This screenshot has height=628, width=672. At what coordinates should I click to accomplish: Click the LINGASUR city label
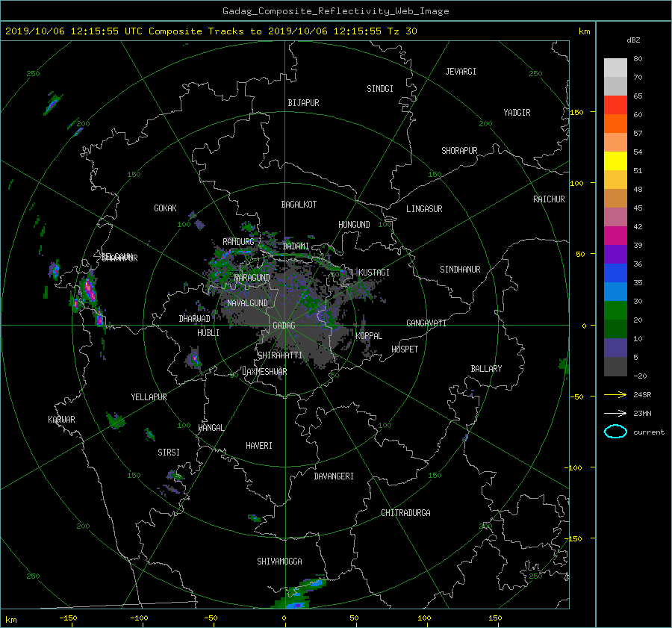tap(424, 209)
